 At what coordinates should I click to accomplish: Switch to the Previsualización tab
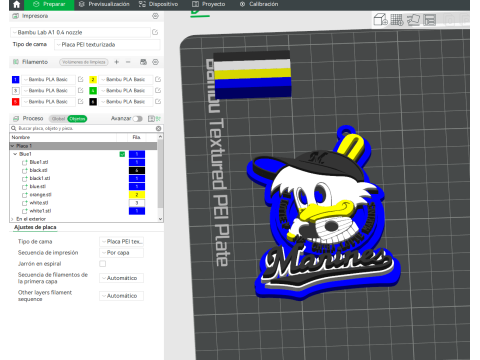pos(104,4)
